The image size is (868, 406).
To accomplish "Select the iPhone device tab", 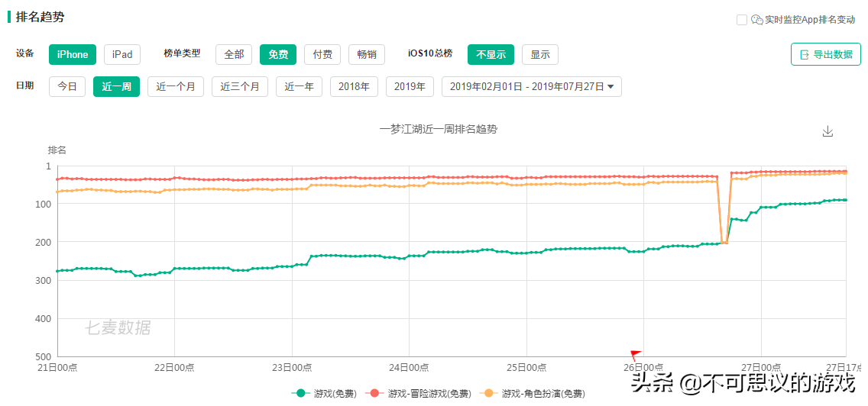I will (73, 54).
